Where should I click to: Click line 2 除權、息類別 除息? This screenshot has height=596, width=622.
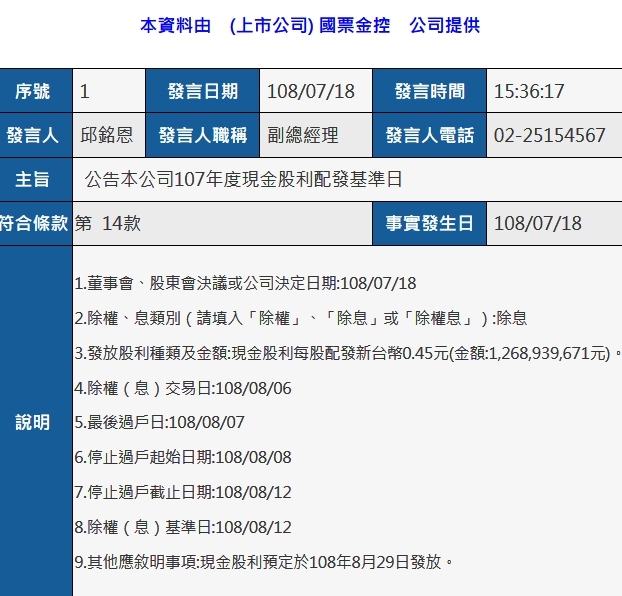[x=301, y=318]
